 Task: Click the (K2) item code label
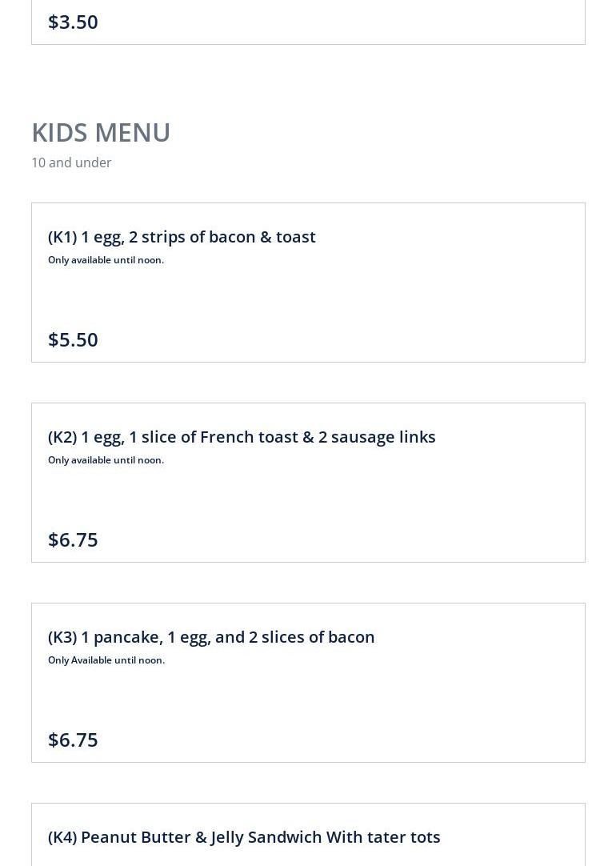[62, 437]
